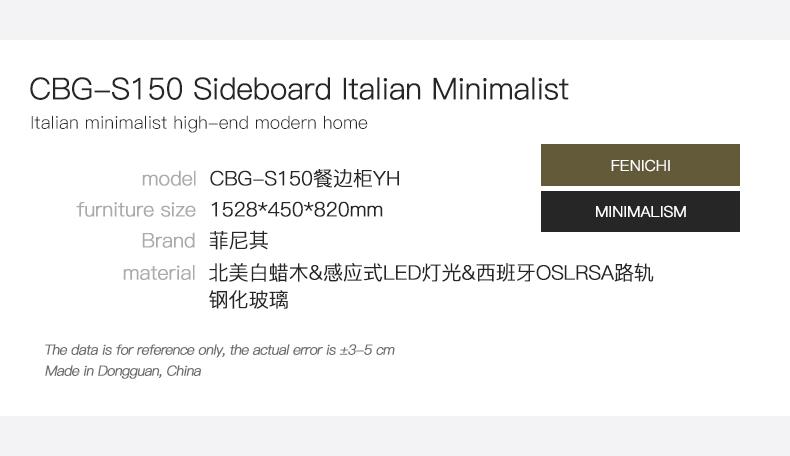Screen dimensions: 790x456
Task: Click the olive-colored FENICHI swatch
Action: click(x=640, y=165)
